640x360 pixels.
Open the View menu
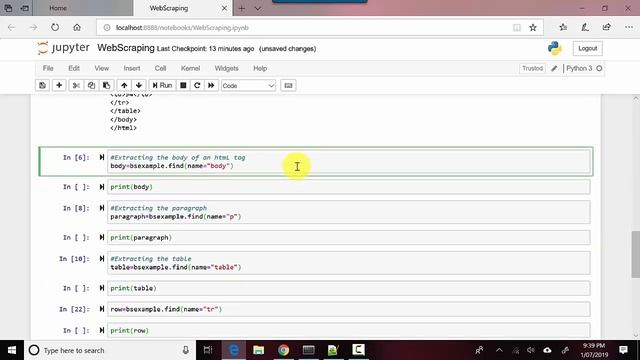click(102, 68)
